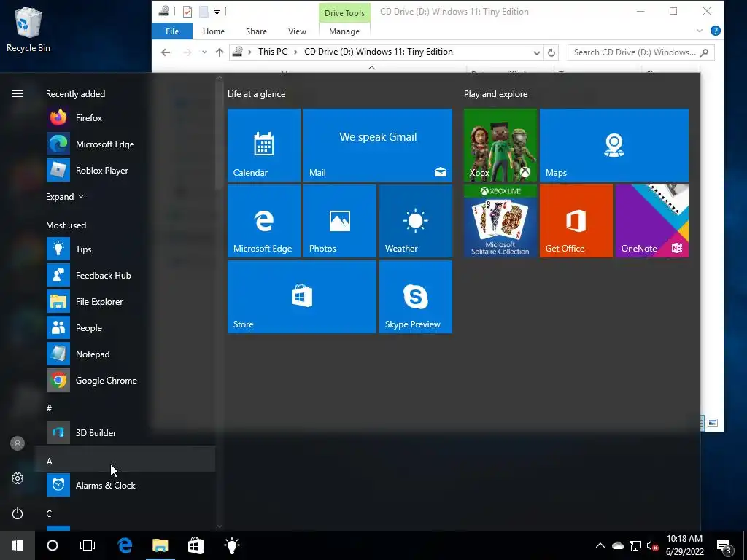Open the Calendar tile

tap(264, 145)
